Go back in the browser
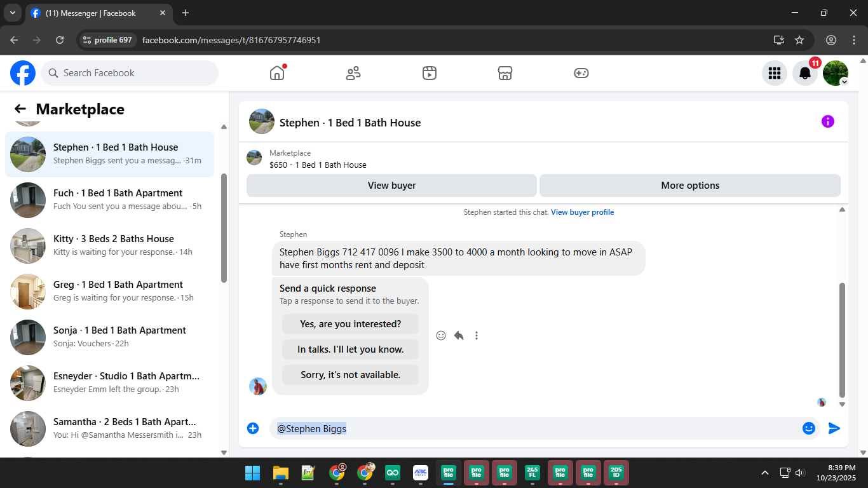The height and width of the screenshot is (488, 868). [x=14, y=40]
